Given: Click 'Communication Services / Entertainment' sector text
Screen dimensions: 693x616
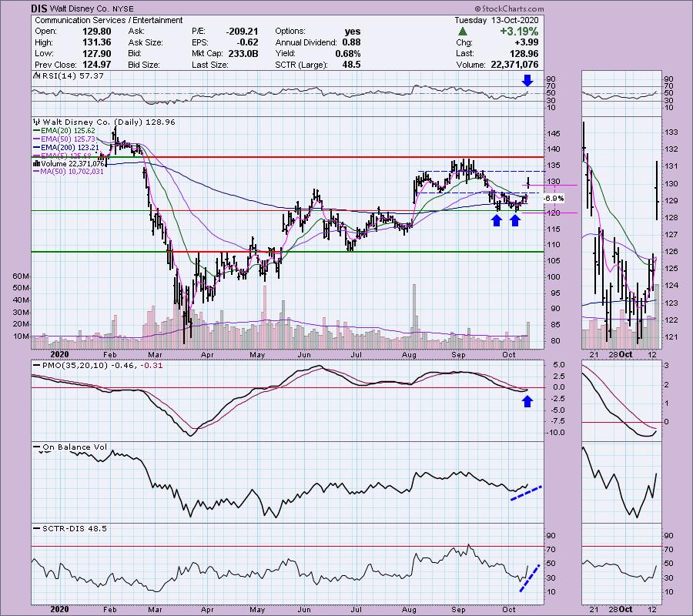Looking at the screenshot, I should point(109,20).
